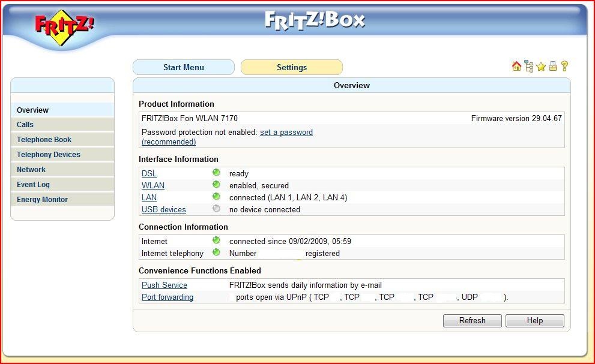Click 'connected (LAN 1, LAN 2, LAN 4)' text

(288, 197)
